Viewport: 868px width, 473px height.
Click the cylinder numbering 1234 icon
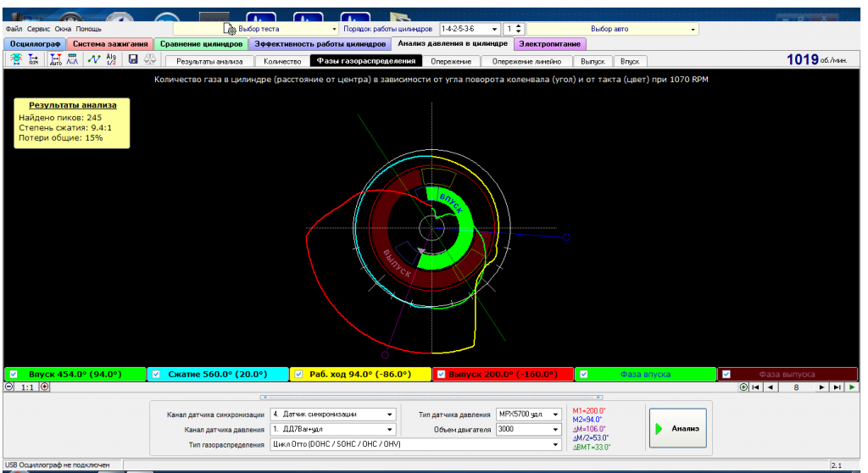pos(33,59)
